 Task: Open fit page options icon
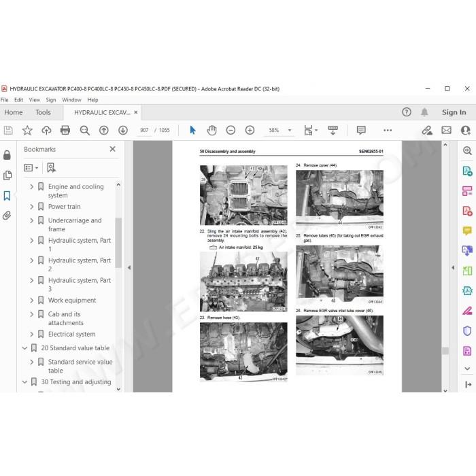pyautogui.click(x=310, y=131)
